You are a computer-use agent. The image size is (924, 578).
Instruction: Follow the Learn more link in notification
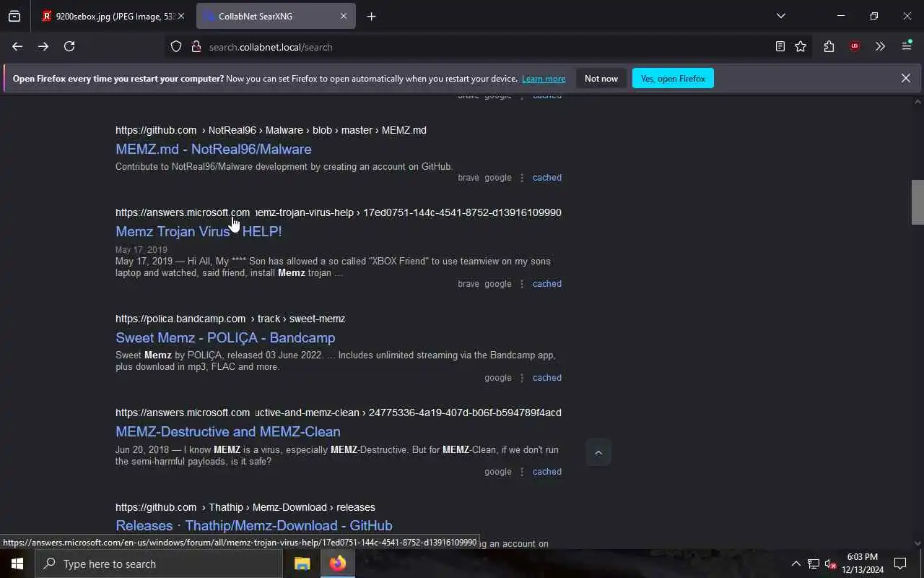tap(544, 79)
